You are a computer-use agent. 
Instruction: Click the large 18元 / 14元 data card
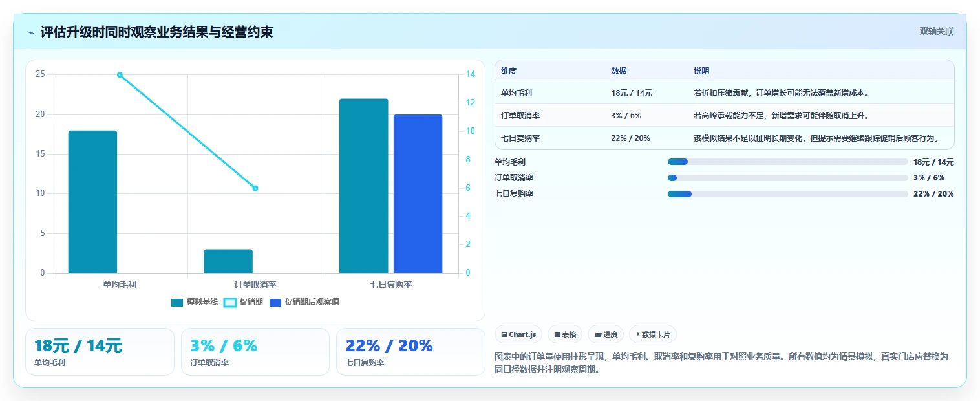click(100, 352)
